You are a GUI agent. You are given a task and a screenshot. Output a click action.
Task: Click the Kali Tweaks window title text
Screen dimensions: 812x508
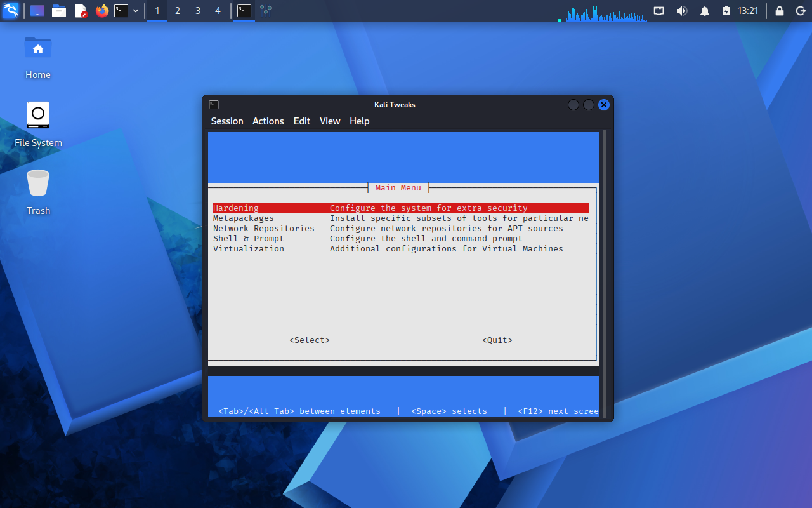395,105
